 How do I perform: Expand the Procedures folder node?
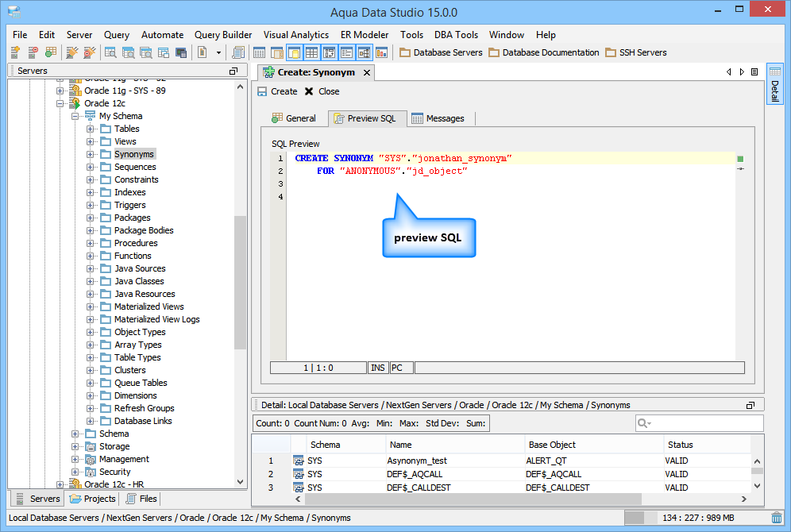(91, 243)
